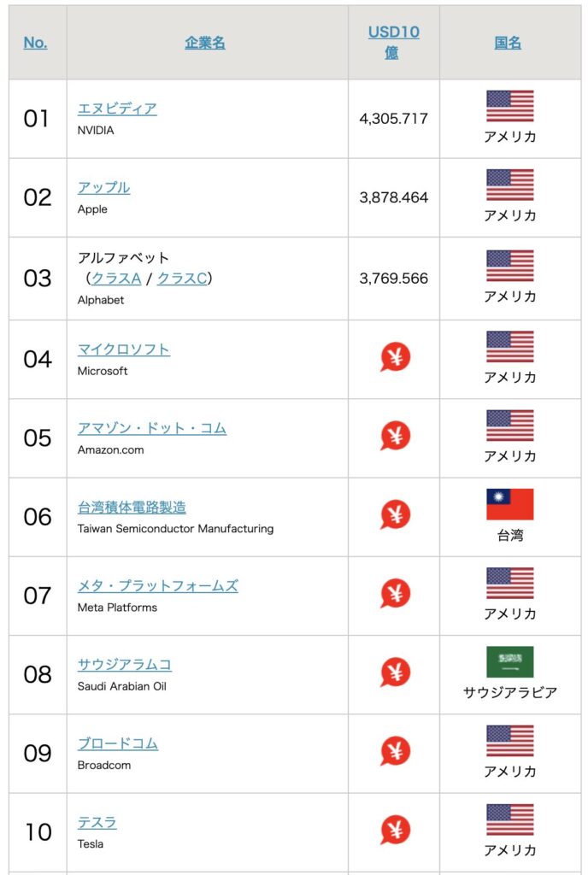Sort by the No. column header
Viewport: 588px width, 875px height.
pyautogui.click(x=35, y=42)
